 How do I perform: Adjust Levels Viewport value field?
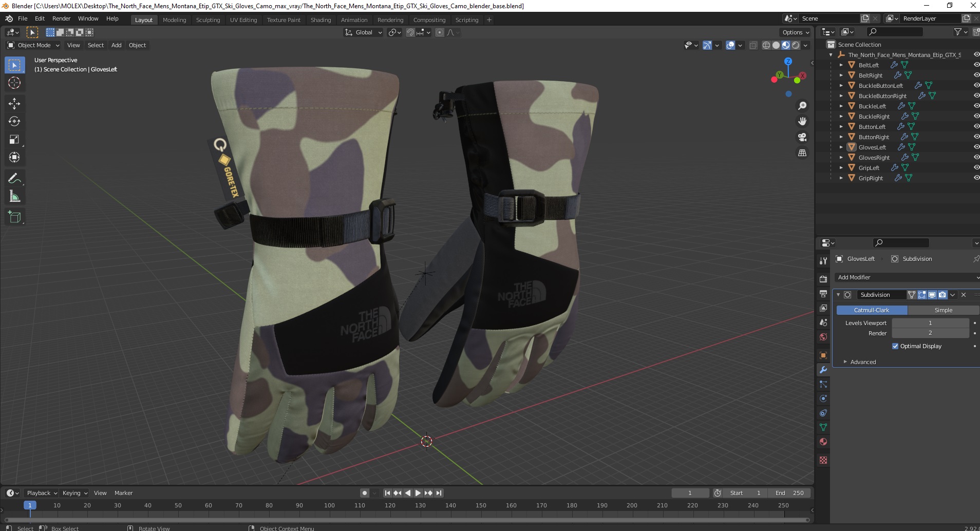[930, 323]
